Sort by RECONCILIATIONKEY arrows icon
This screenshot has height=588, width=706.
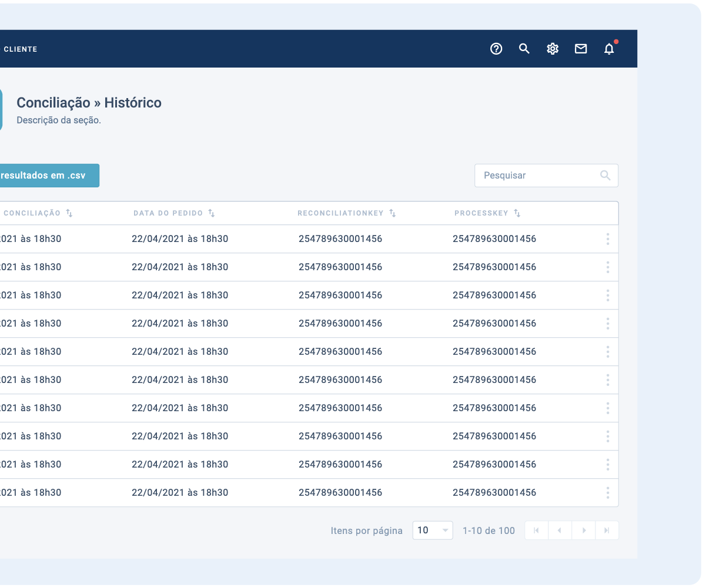tap(393, 213)
